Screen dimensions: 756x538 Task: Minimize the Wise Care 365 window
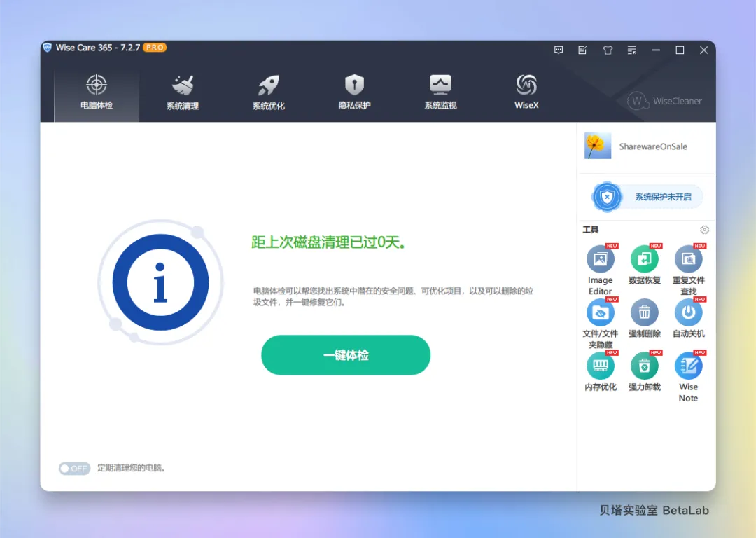coord(656,50)
